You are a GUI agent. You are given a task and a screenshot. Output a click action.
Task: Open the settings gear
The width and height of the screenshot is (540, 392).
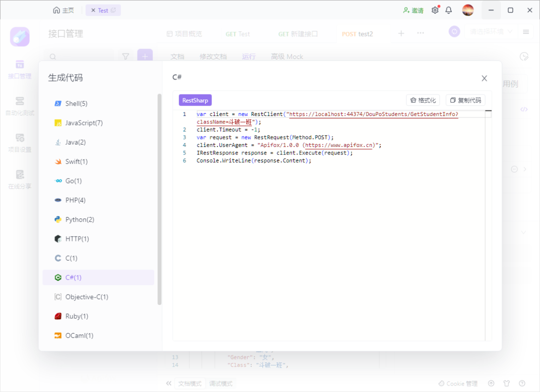pos(434,10)
